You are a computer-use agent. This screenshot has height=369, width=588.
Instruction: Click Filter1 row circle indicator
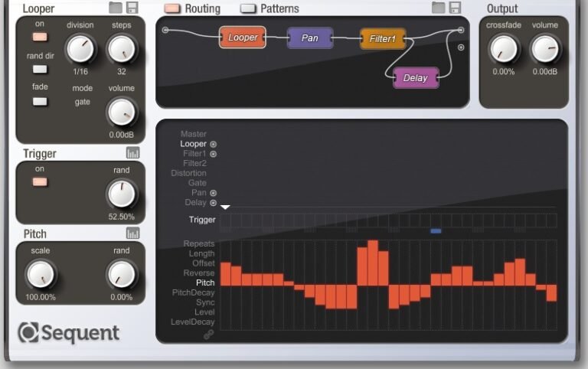tap(213, 154)
